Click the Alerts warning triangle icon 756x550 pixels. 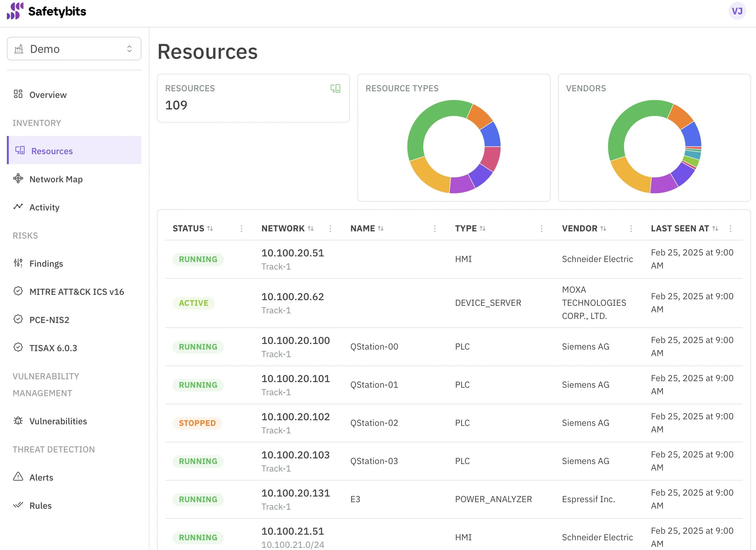pyautogui.click(x=18, y=477)
